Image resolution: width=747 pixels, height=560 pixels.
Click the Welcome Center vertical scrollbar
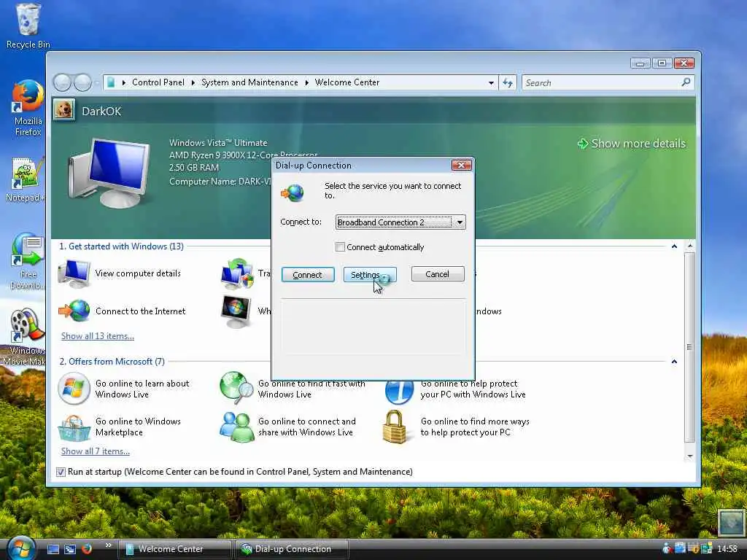[x=690, y=347]
